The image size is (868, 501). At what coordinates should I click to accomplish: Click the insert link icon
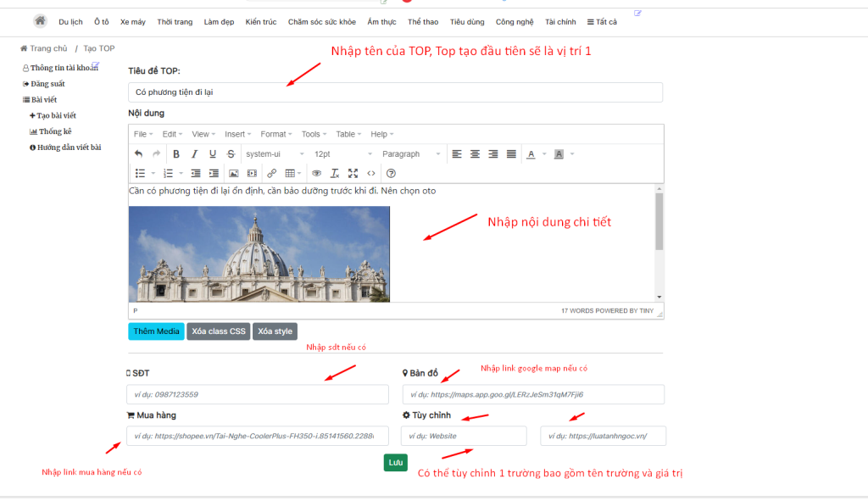(x=272, y=173)
